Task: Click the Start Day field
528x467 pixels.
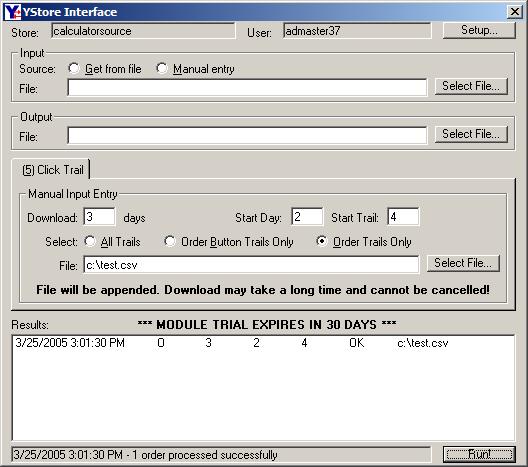Action: tap(307, 217)
